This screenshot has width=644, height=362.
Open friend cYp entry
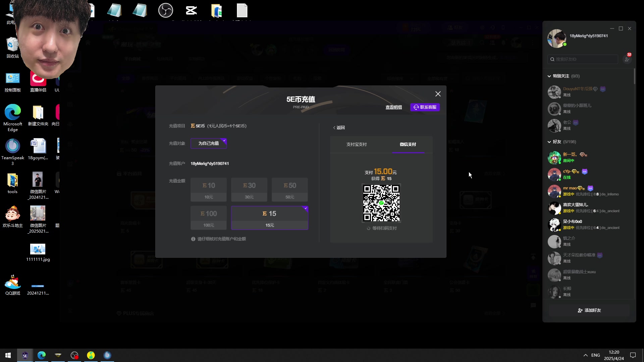(x=589, y=174)
